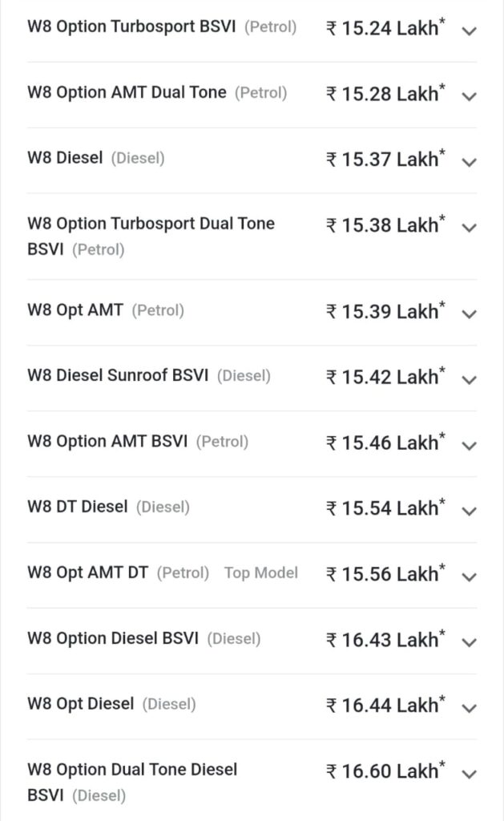The image size is (504, 821).
Task: Expand W8 Option Turbosport Dual Tone chevron
Action: coord(470,228)
